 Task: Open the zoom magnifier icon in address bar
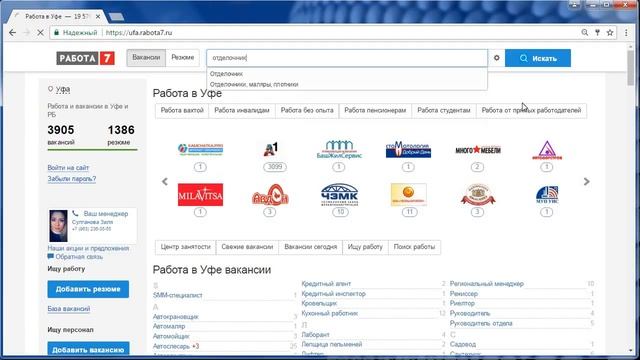point(584,33)
